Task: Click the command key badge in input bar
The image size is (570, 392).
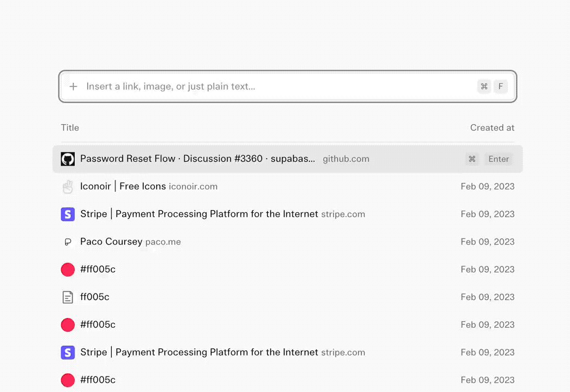Action: [484, 87]
